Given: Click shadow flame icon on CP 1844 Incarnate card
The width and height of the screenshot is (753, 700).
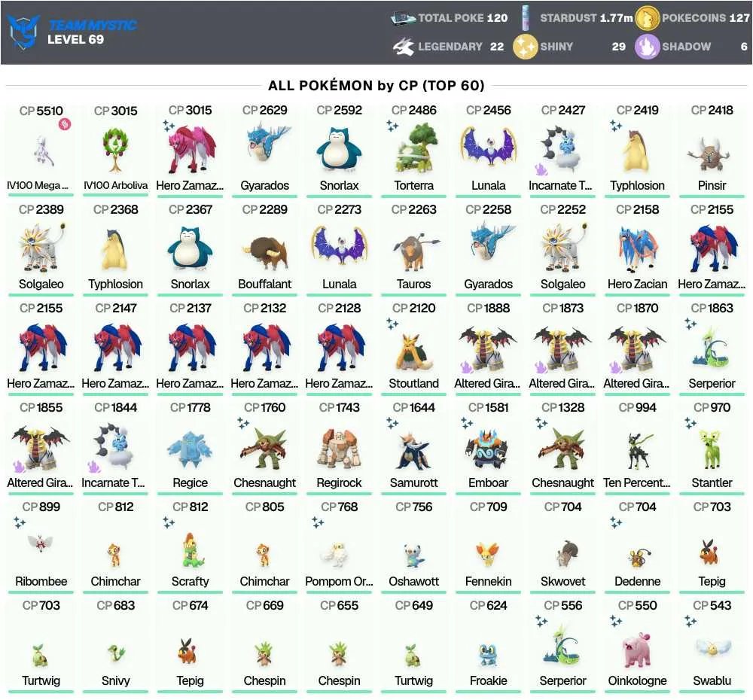Looking at the screenshot, I should (x=94, y=466).
